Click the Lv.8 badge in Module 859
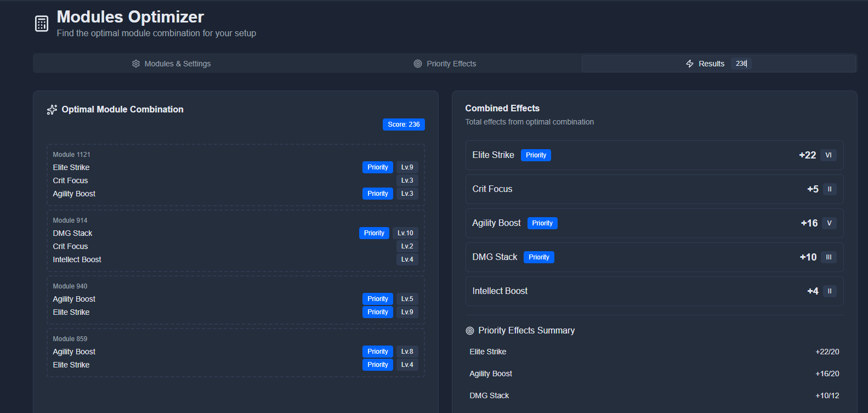Image resolution: width=868 pixels, height=413 pixels. (407, 352)
